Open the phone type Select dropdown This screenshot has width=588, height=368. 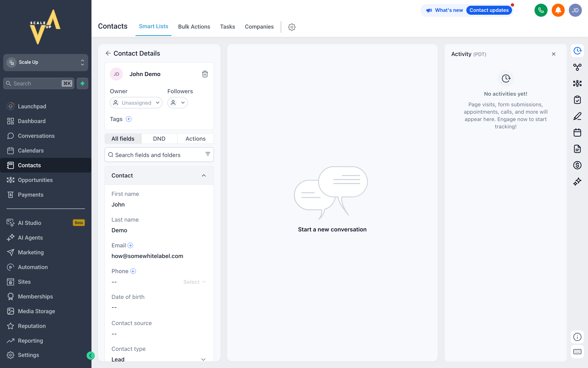[195, 282]
